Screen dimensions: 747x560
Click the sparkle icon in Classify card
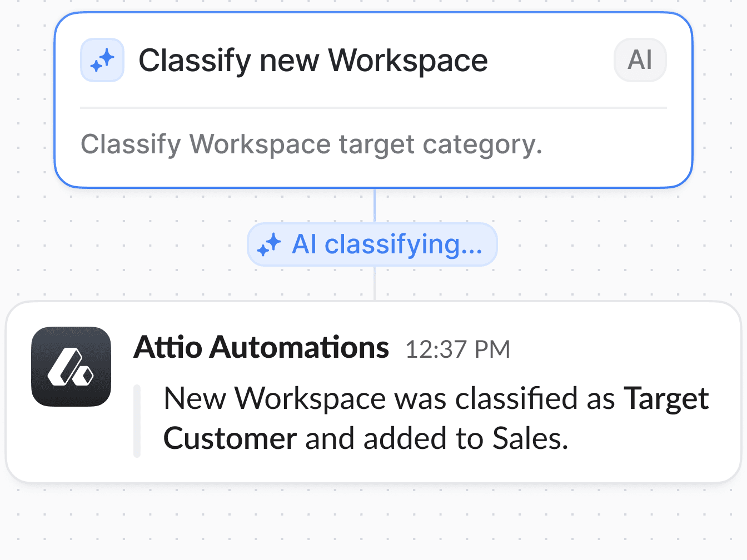(x=102, y=60)
